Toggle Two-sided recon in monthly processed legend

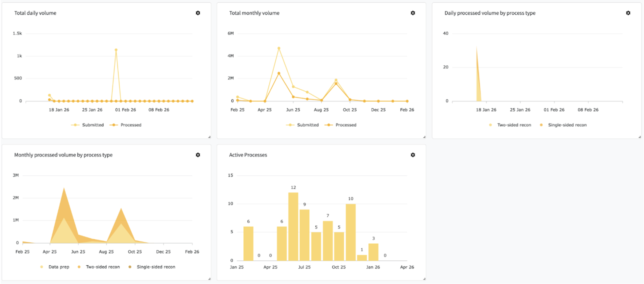(99, 267)
